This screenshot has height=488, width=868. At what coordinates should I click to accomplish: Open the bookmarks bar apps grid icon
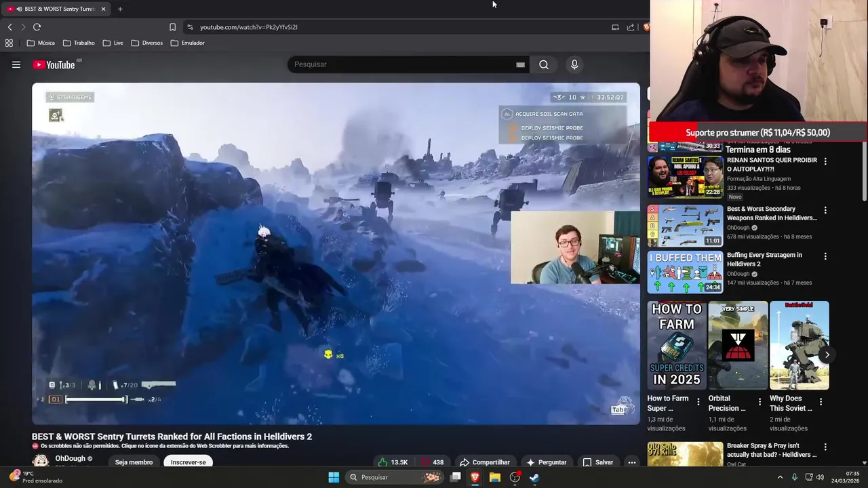coord(9,43)
